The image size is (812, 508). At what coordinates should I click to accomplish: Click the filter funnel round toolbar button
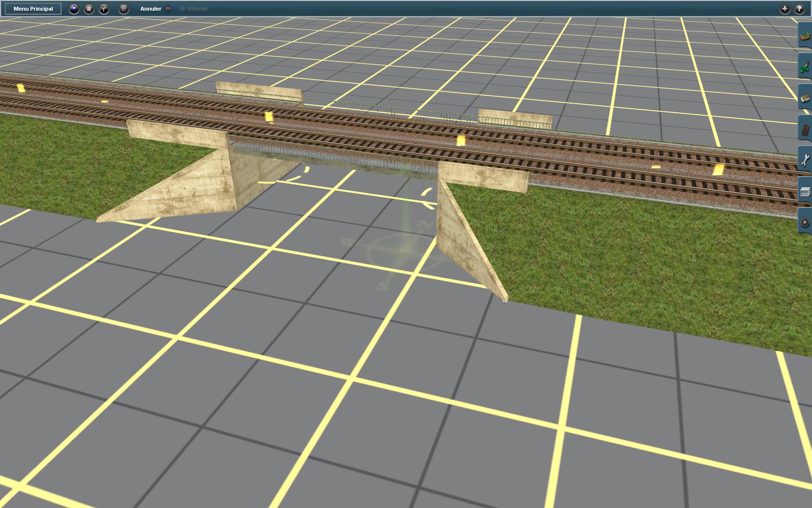tap(104, 9)
